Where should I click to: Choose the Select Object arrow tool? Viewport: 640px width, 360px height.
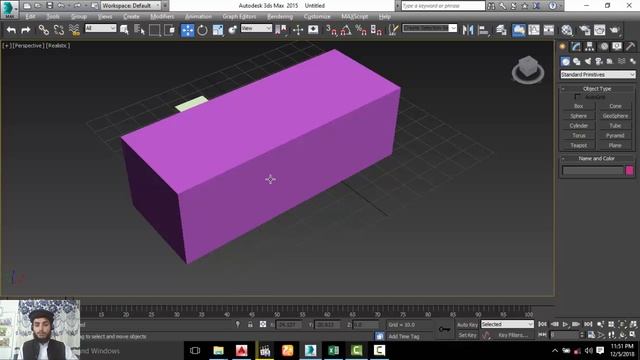pos(124,30)
